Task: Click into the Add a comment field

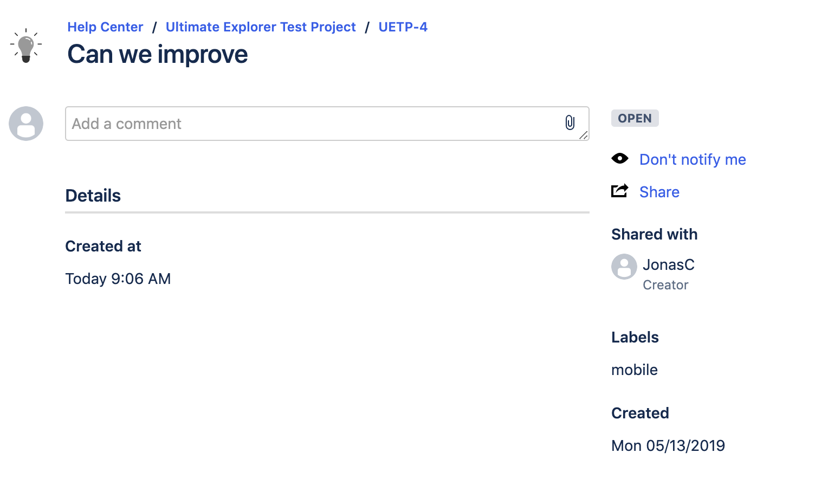Action: [x=327, y=124]
